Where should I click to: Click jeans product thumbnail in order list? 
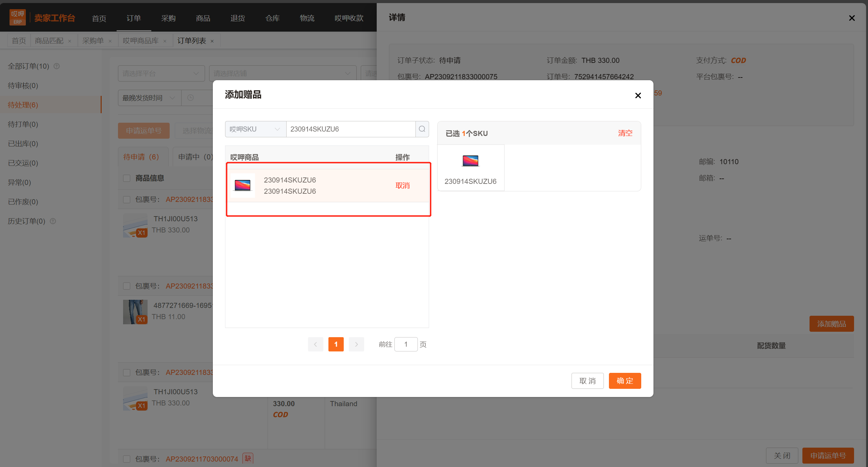pos(135,312)
